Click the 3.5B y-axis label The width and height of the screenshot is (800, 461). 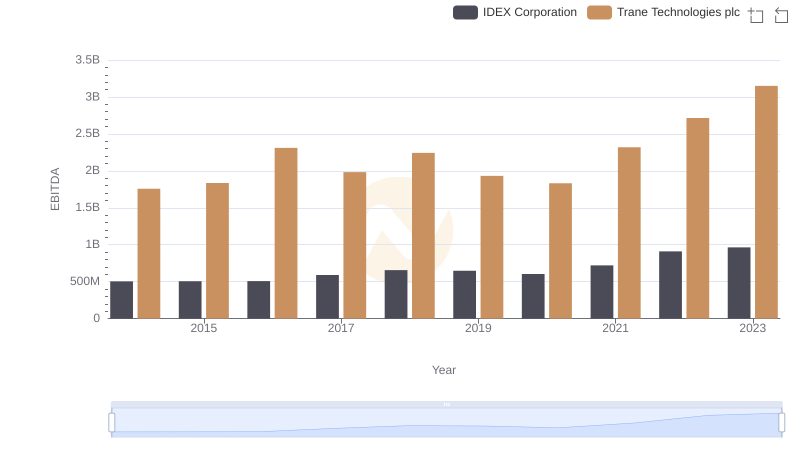(87, 60)
